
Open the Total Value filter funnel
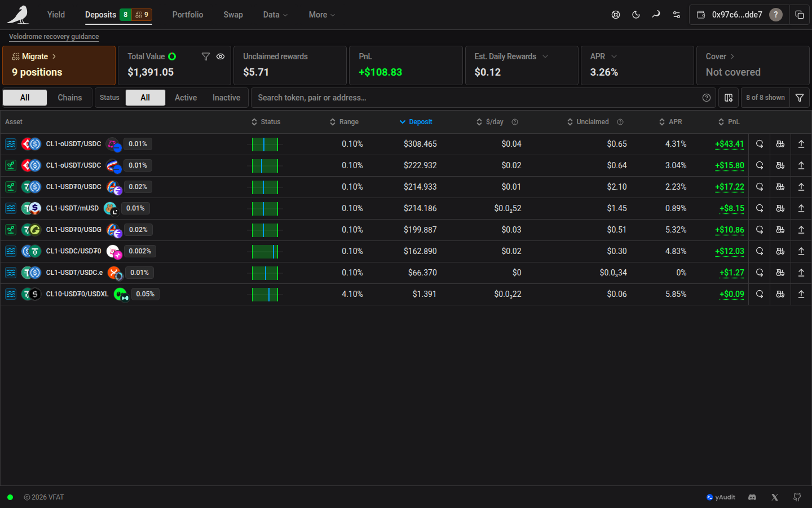[x=206, y=56]
